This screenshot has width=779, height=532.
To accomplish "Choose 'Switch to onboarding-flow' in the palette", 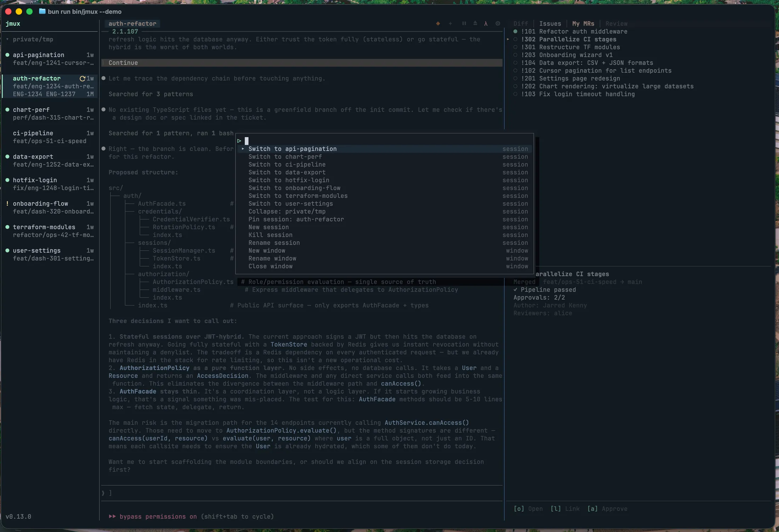I will (x=384, y=188).
